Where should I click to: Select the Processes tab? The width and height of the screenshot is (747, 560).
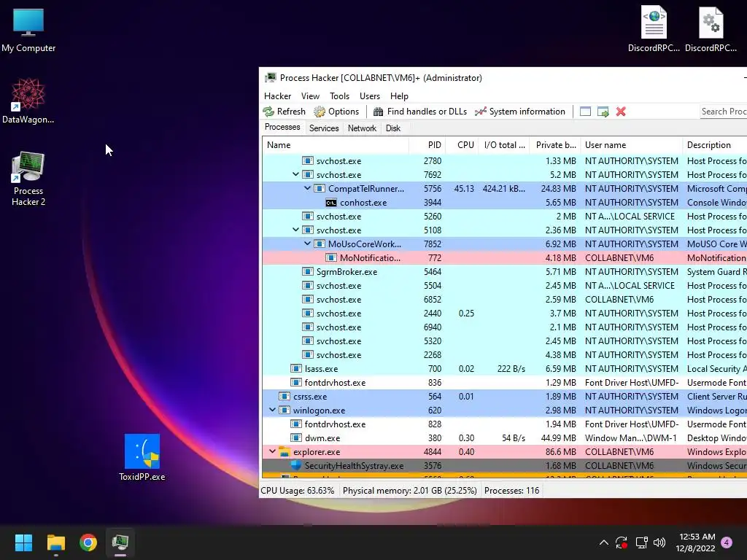coord(282,127)
